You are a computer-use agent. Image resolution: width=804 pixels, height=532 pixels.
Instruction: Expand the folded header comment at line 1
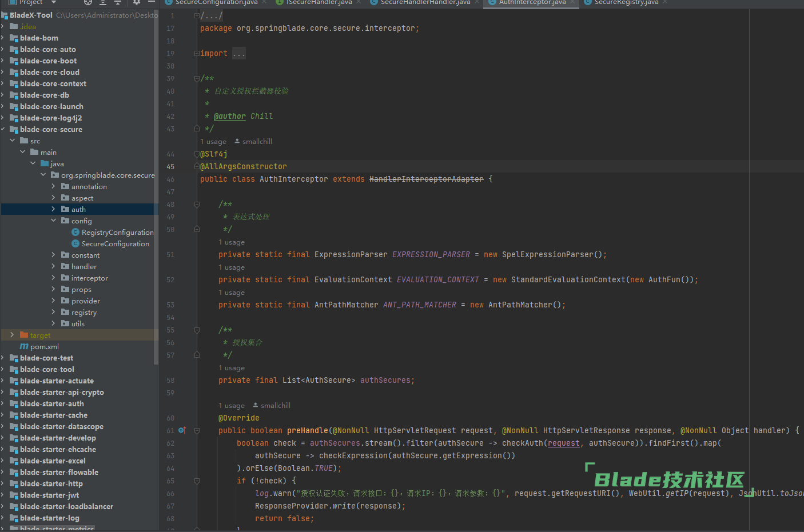point(197,16)
